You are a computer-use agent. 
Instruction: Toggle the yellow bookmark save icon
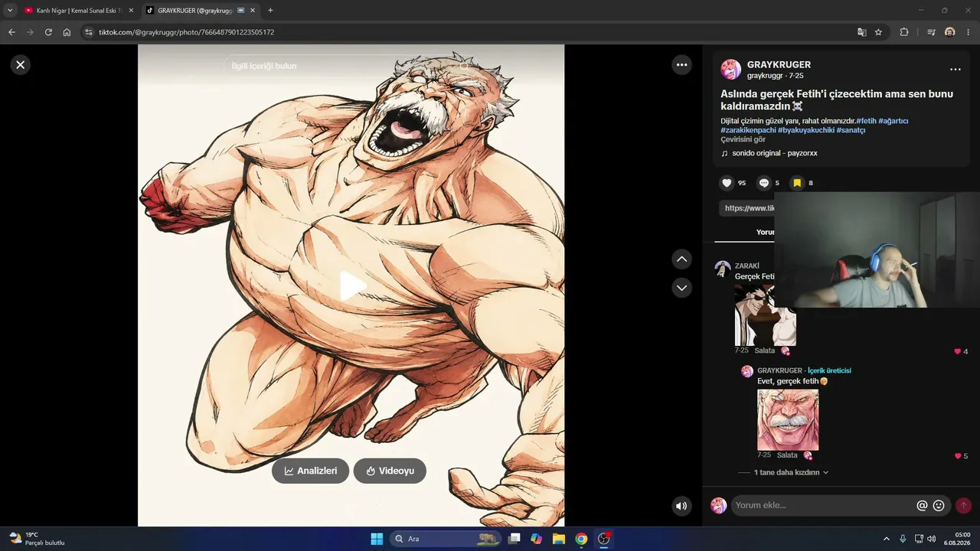coord(797,183)
